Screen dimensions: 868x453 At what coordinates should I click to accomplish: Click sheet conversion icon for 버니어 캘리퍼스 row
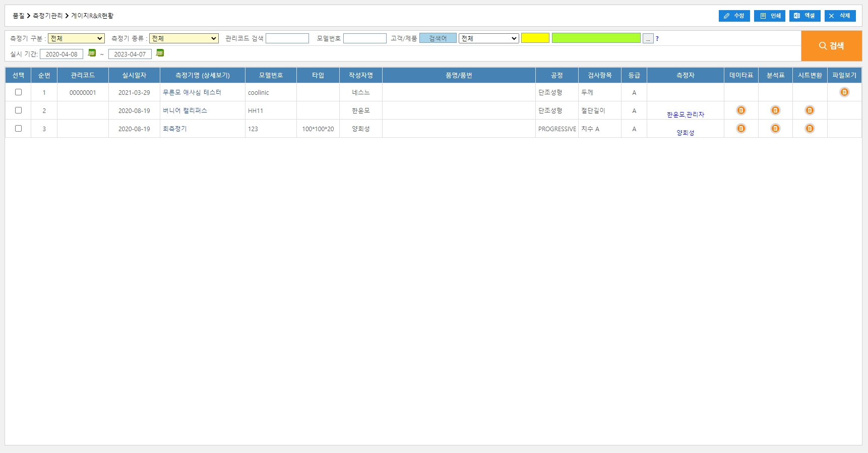810,110
